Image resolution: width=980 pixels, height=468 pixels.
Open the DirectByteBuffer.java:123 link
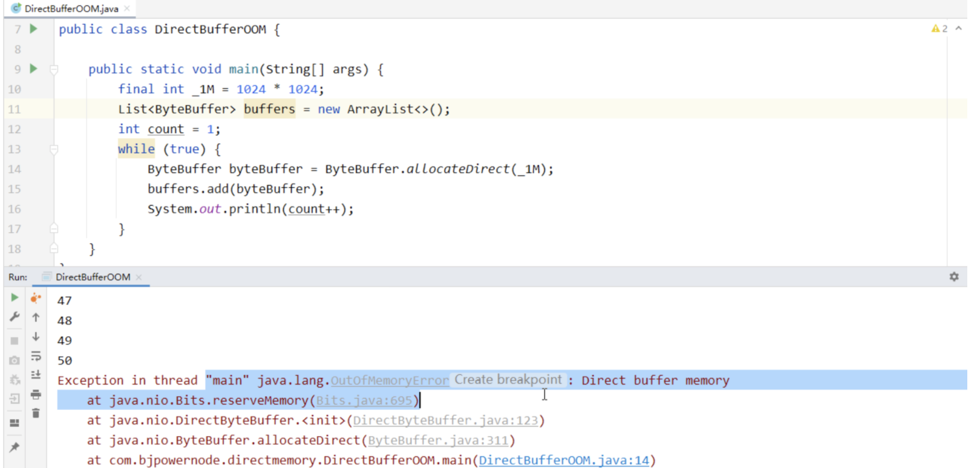[x=445, y=420]
